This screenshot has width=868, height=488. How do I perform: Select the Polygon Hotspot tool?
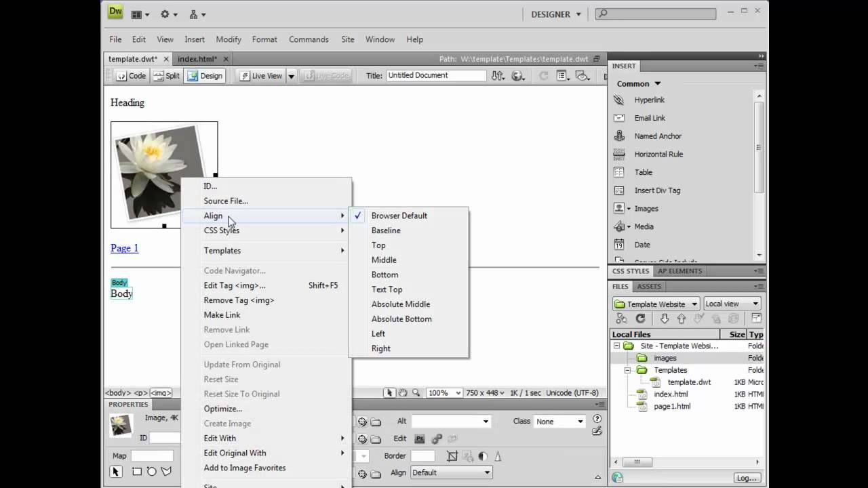pyautogui.click(x=166, y=472)
